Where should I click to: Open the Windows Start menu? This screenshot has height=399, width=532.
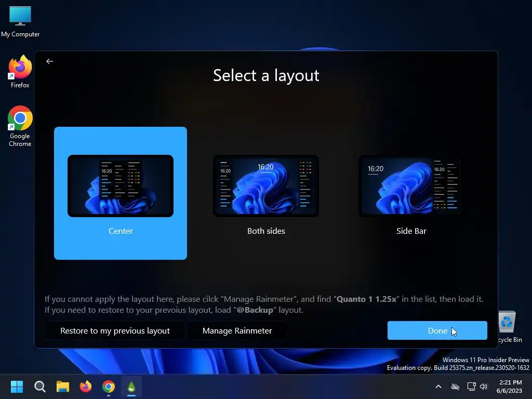coord(17,387)
